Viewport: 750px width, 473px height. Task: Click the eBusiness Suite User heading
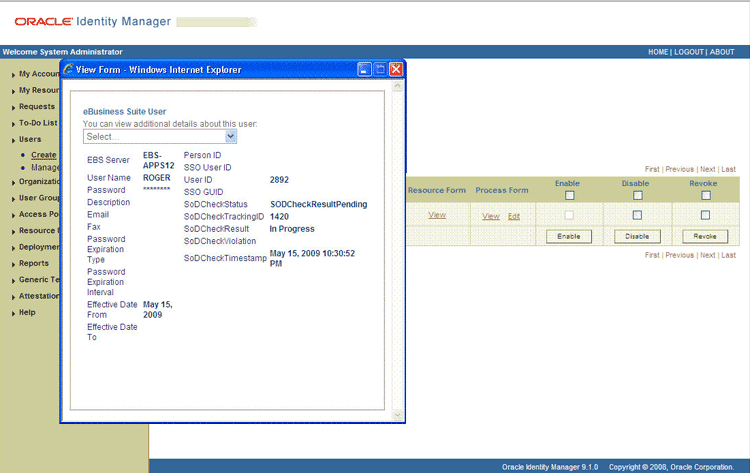(x=124, y=111)
